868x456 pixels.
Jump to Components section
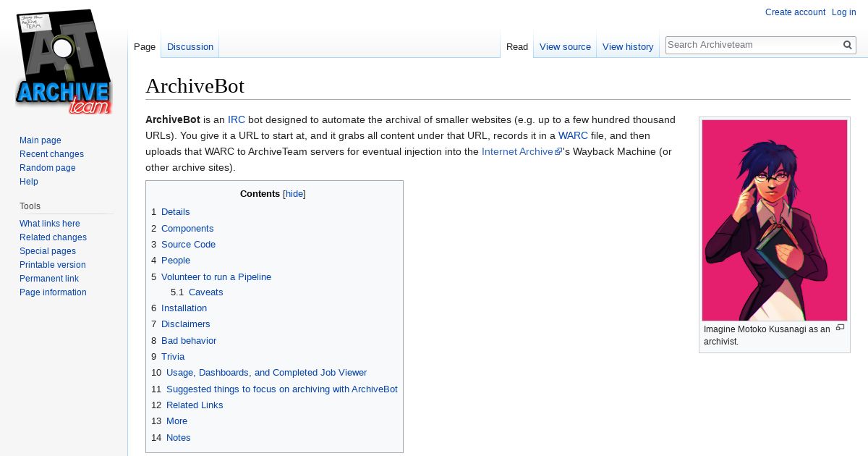(187, 229)
